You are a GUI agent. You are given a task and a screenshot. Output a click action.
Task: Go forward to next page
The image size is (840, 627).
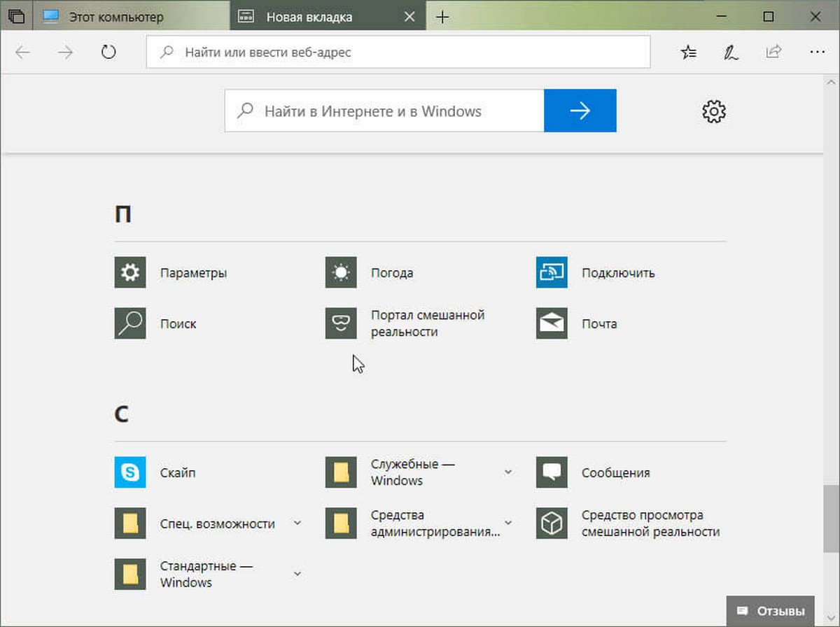[65, 52]
